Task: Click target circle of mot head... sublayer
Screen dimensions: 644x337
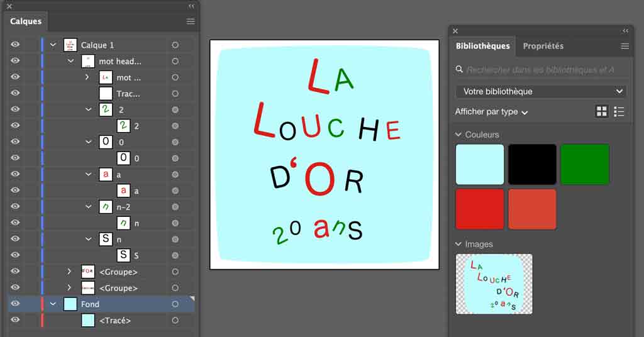Action: tap(175, 61)
